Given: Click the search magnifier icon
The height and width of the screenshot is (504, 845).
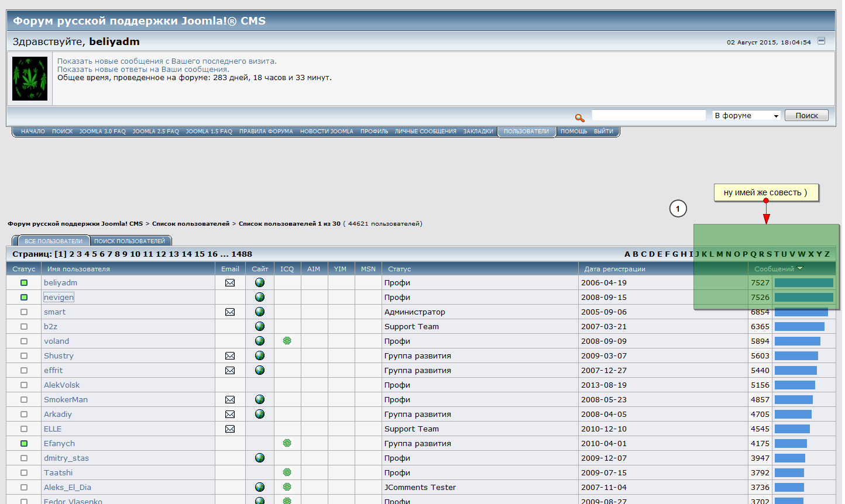Looking at the screenshot, I should pyautogui.click(x=580, y=118).
